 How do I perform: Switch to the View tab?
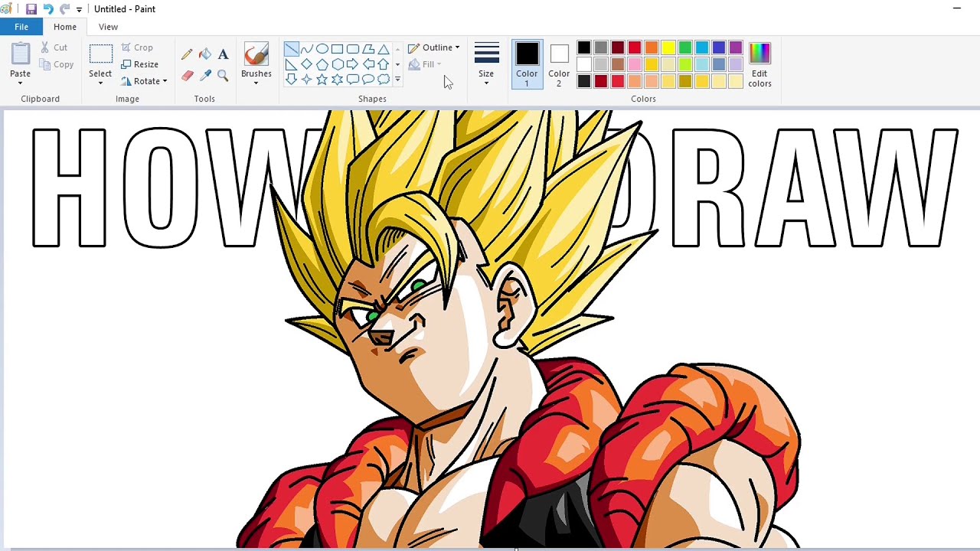(x=108, y=27)
